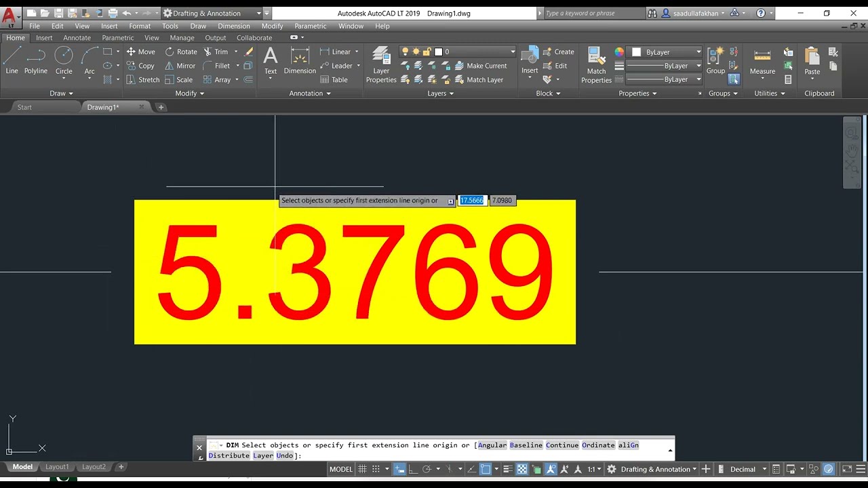
Task: Activate the Arc tool
Action: tap(90, 61)
